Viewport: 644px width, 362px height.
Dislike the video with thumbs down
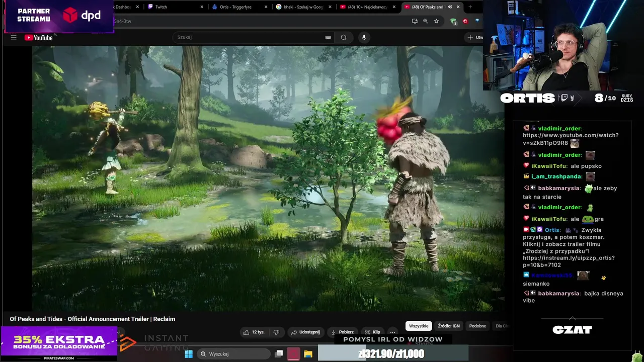[x=276, y=332]
